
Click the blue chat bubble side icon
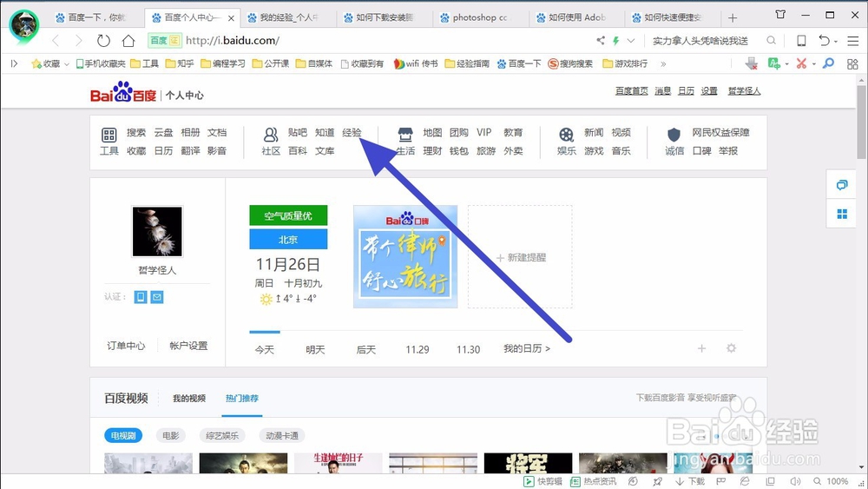[x=842, y=185]
